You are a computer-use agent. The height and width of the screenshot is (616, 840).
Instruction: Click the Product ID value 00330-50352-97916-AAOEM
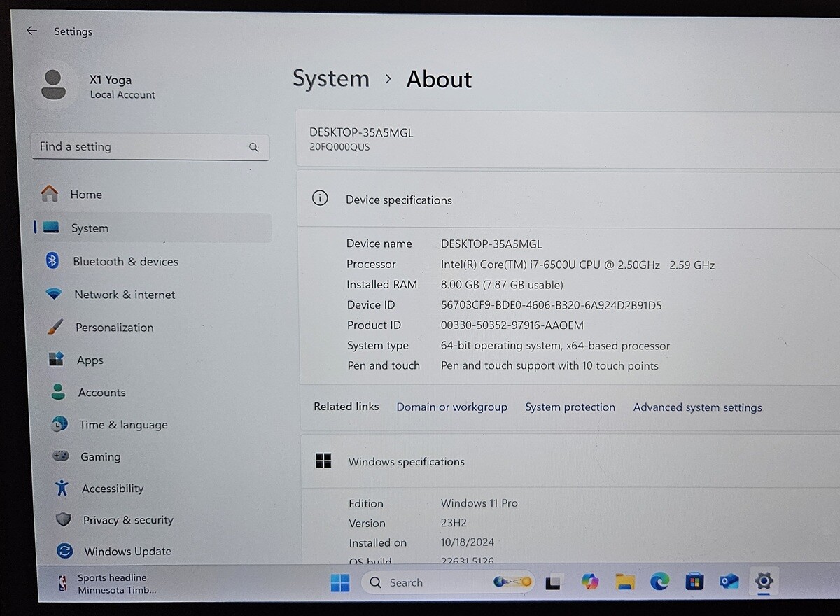tap(512, 325)
